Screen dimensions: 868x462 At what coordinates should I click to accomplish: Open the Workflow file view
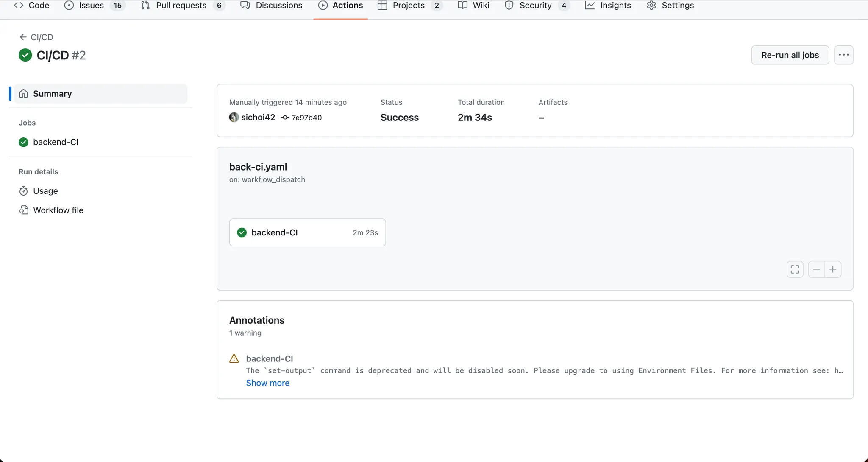tap(58, 210)
